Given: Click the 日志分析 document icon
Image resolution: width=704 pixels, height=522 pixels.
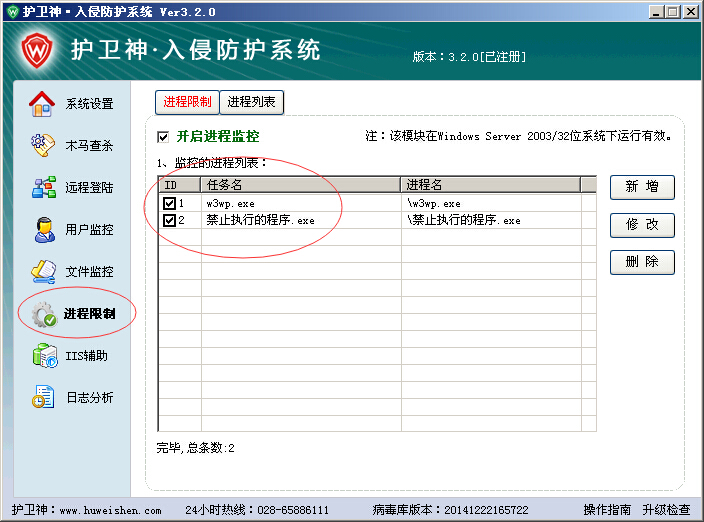Looking at the screenshot, I should [43, 397].
